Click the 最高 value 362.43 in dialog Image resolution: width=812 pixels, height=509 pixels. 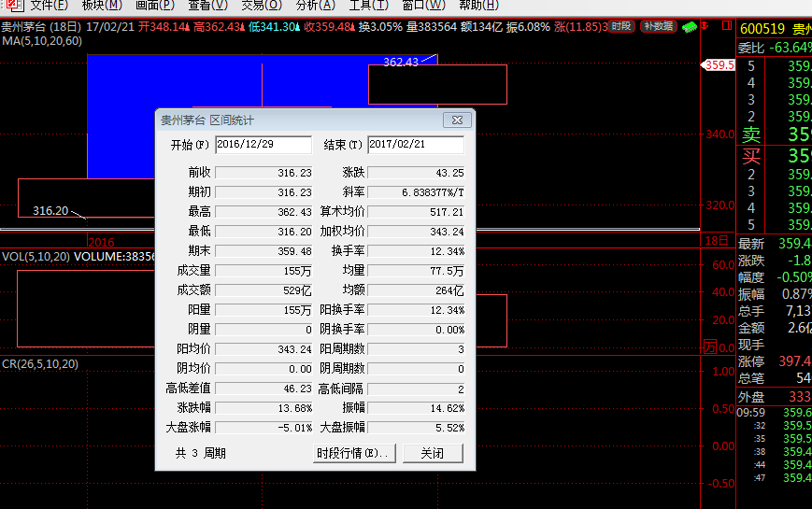click(x=264, y=212)
